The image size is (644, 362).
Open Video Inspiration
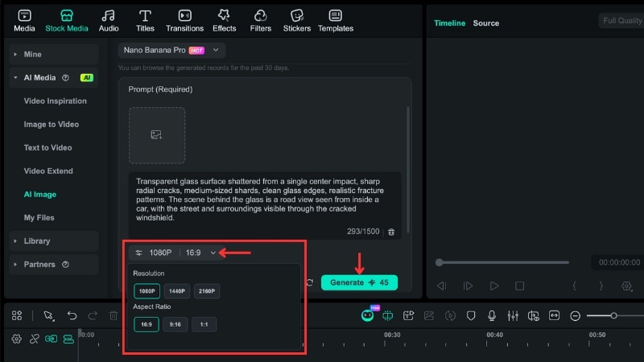[55, 101]
